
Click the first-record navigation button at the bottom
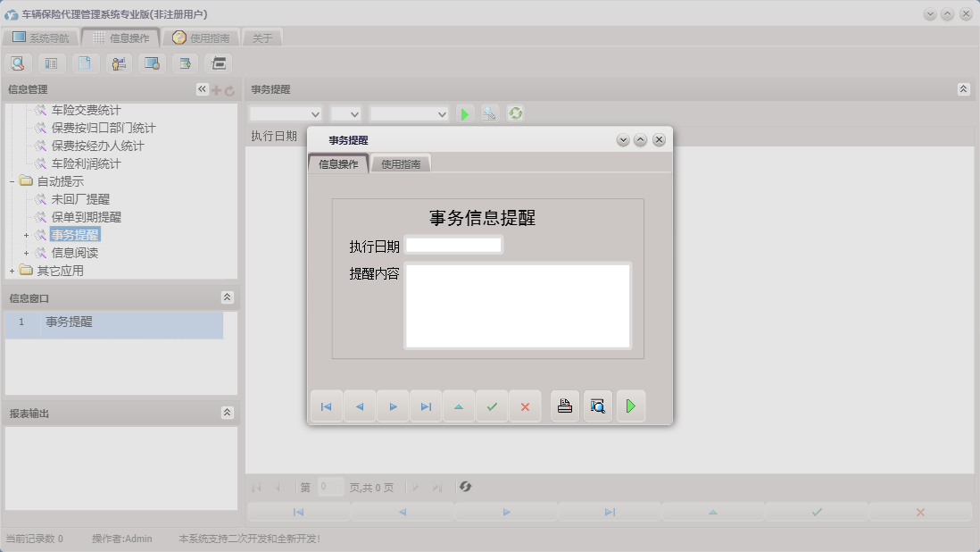[299, 512]
